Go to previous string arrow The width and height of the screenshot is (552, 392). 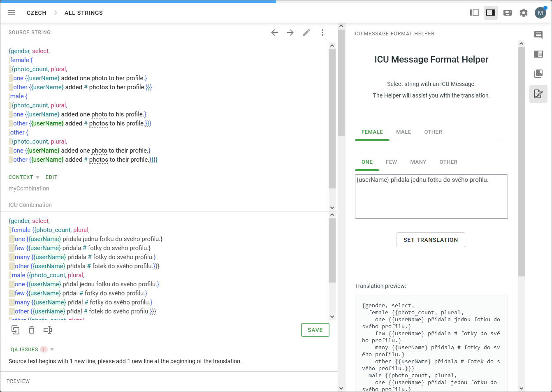[274, 32]
